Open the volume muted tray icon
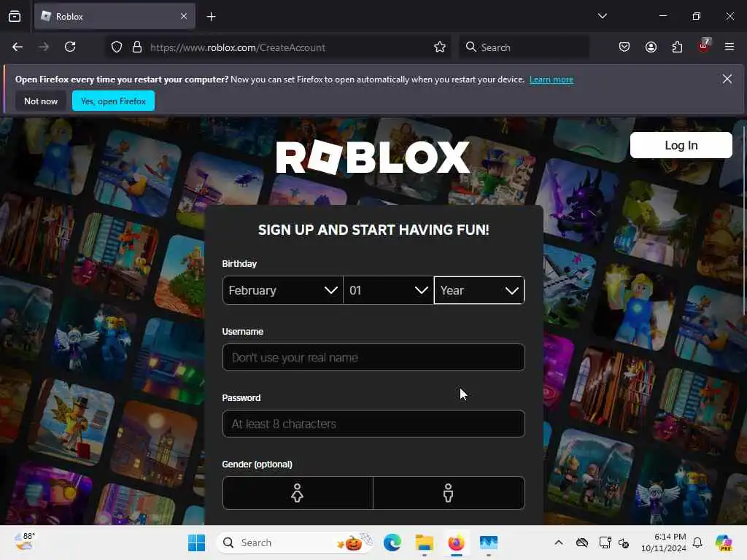The image size is (747, 560). point(624,542)
